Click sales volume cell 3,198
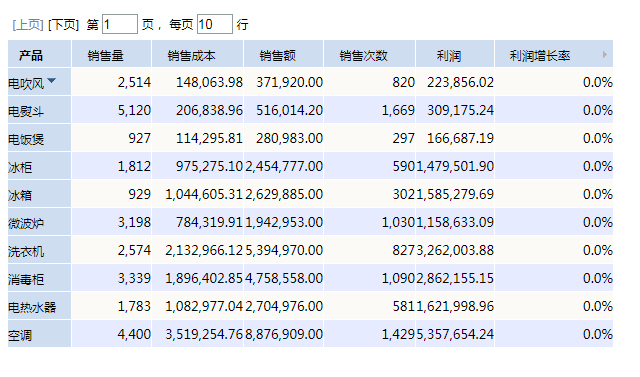The height and width of the screenshot is (377, 640). point(111,222)
